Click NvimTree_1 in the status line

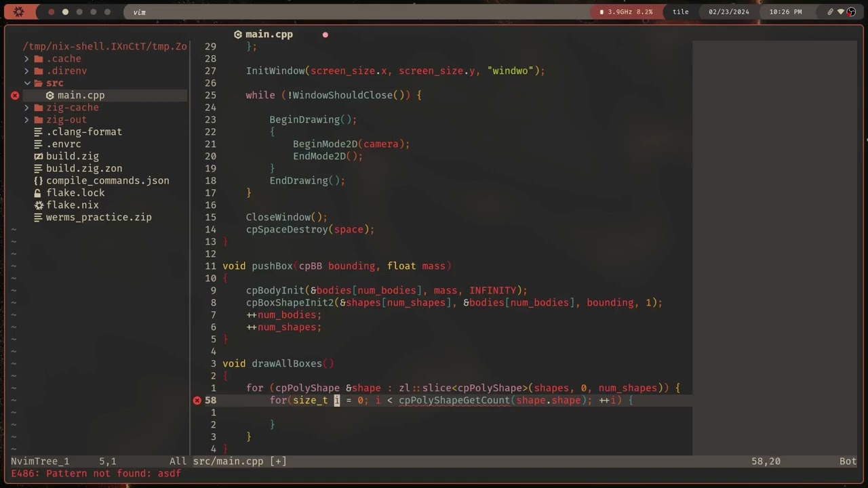pos(40,462)
